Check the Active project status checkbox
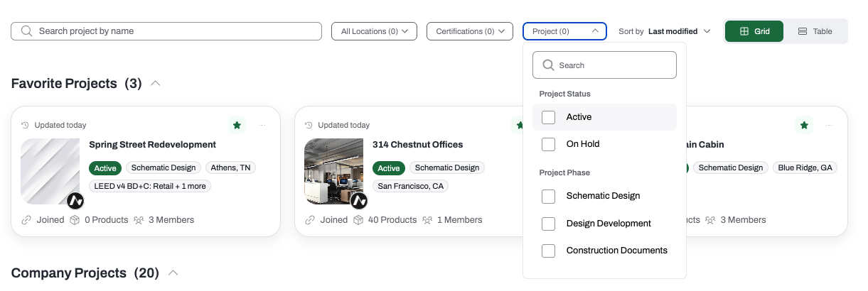Viewport: 868px width, 291px height. point(548,117)
